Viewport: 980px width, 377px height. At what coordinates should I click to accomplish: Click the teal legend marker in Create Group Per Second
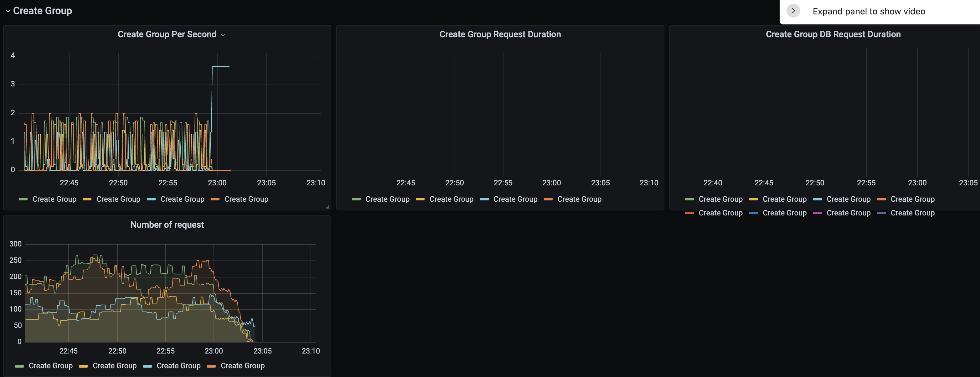pyautogui.click(x=152, y=199)
